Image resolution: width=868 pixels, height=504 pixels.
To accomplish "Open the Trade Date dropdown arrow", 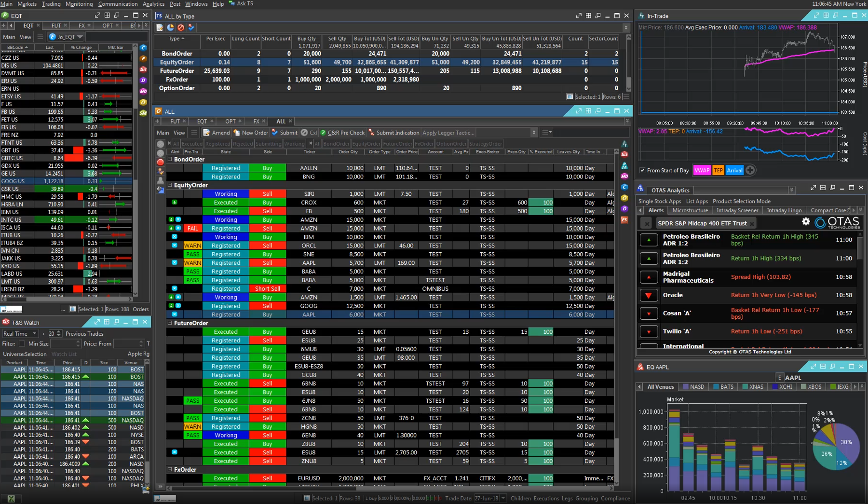I will (503, 498).
